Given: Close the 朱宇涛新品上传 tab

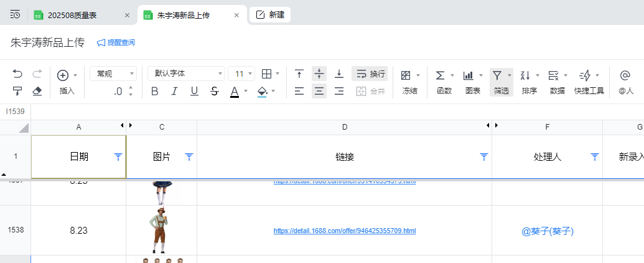Looking at the screenshot, I should pos(236,15).
